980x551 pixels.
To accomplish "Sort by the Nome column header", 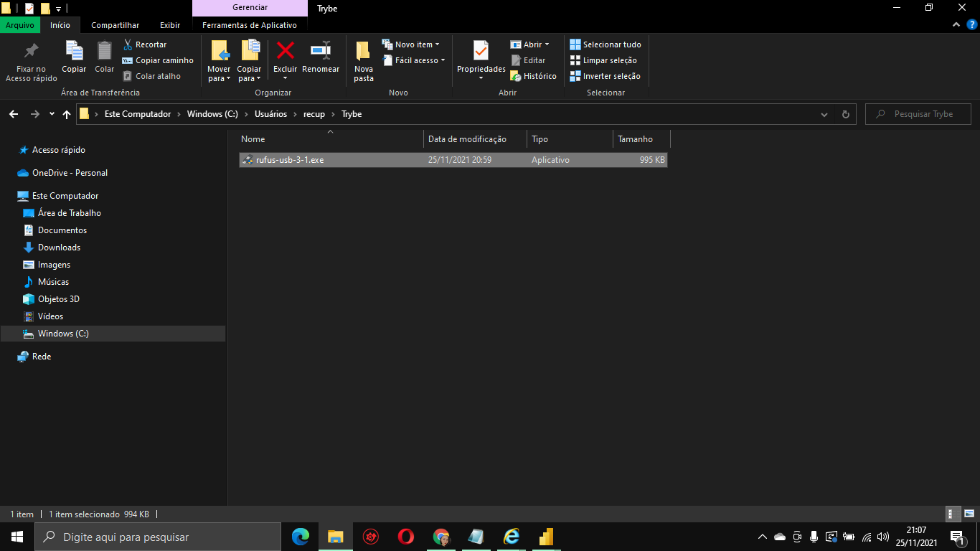I will (x=330, y=139).
